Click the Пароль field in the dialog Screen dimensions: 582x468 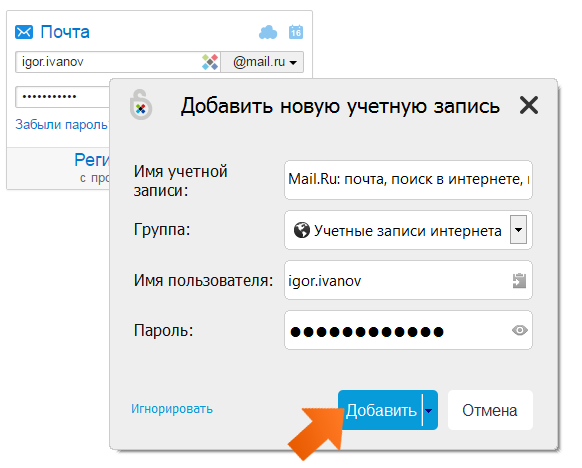[x=408, y=330]
